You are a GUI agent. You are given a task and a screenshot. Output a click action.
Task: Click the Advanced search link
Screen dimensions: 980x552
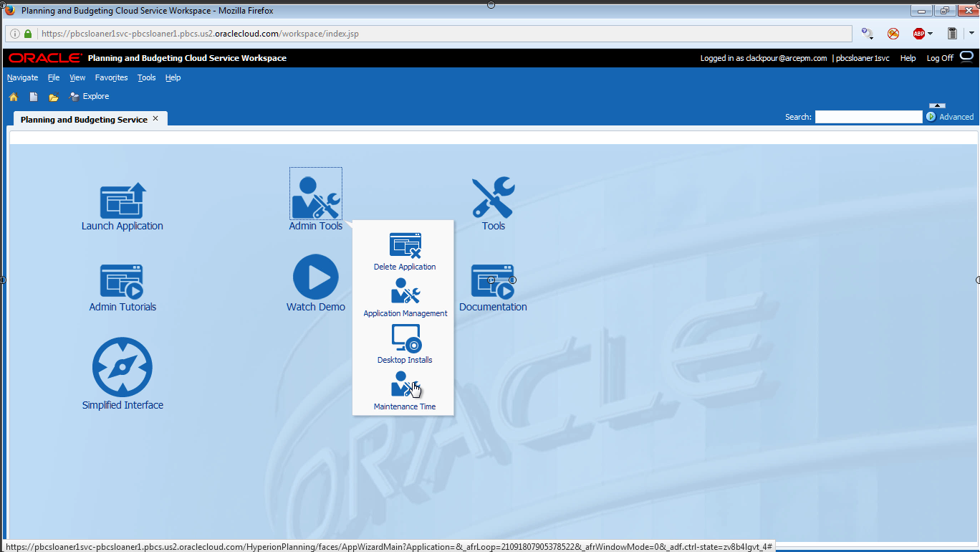tap(956, 117)
